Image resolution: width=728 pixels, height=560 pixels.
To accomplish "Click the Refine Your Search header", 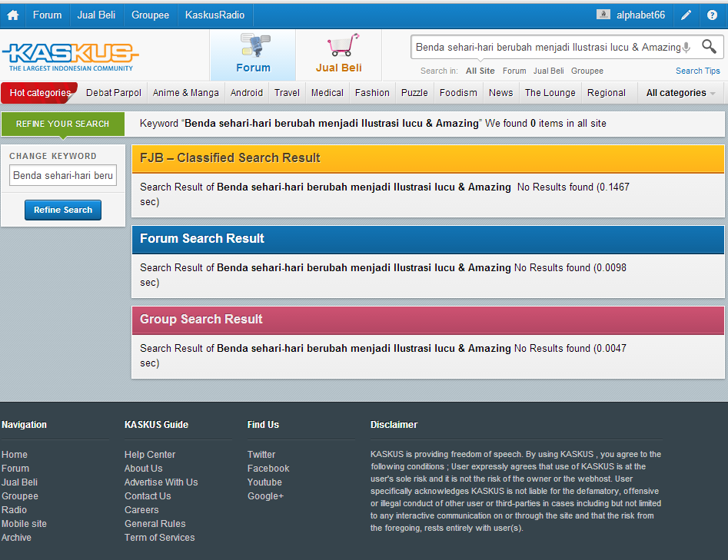I will pyautogui.click(x=63, y=124).
